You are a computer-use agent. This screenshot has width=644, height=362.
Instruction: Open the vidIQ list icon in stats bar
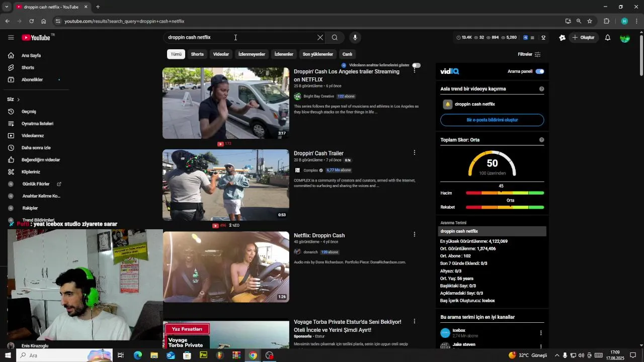[x=533, y=37]
